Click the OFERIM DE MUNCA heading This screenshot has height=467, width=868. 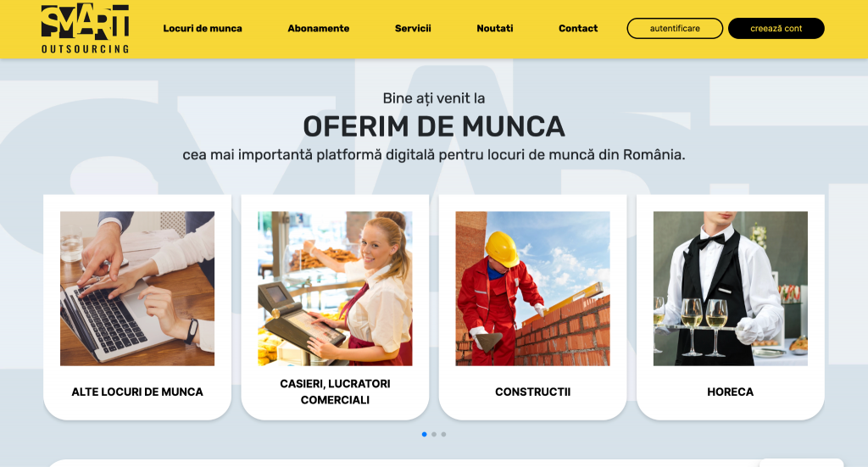click(434, 127)
